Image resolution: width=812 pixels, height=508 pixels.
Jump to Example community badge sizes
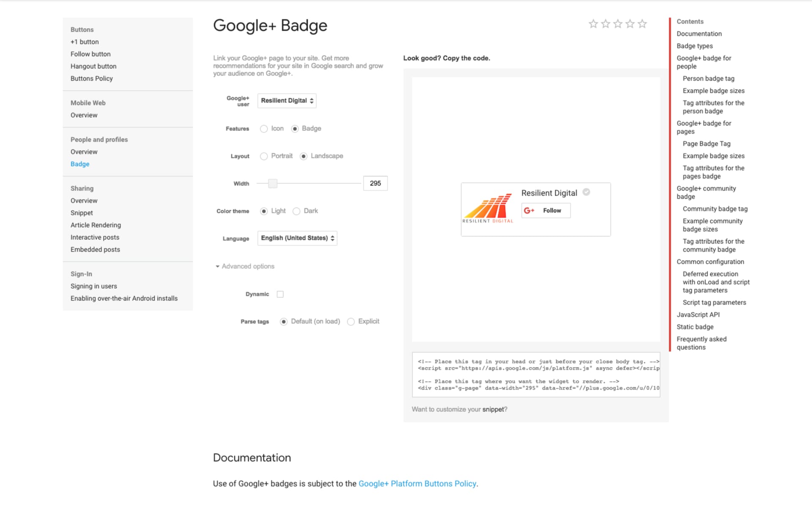713,225
